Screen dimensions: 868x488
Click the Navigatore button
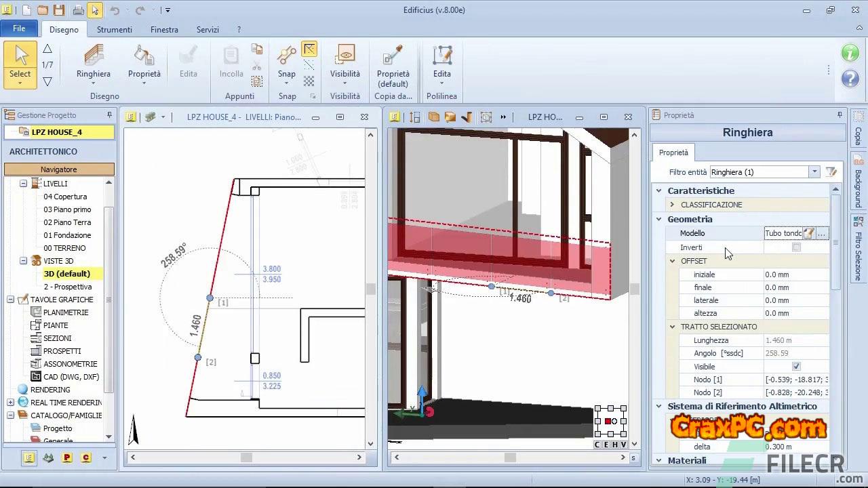point(59,169)
